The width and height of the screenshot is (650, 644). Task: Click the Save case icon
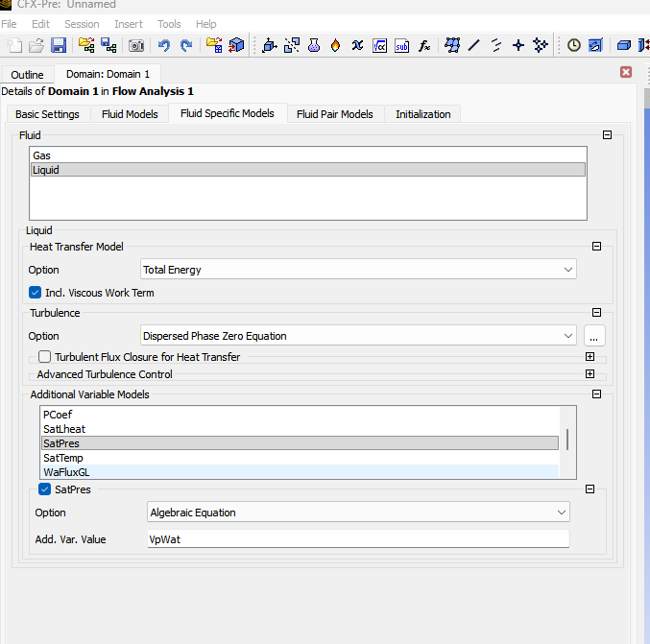[x=59, y=45]
